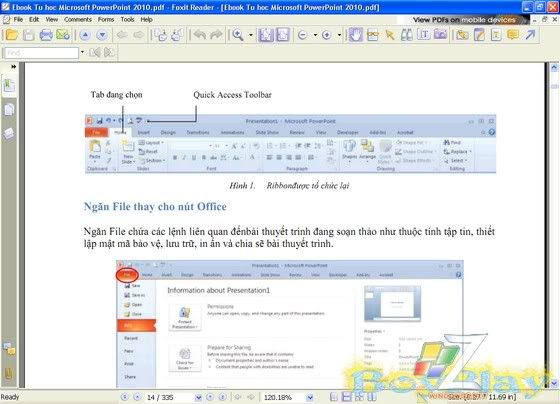Select facing pages layout in status bar
Viewport: 560px width, 404px height.
tap(359, 397)
